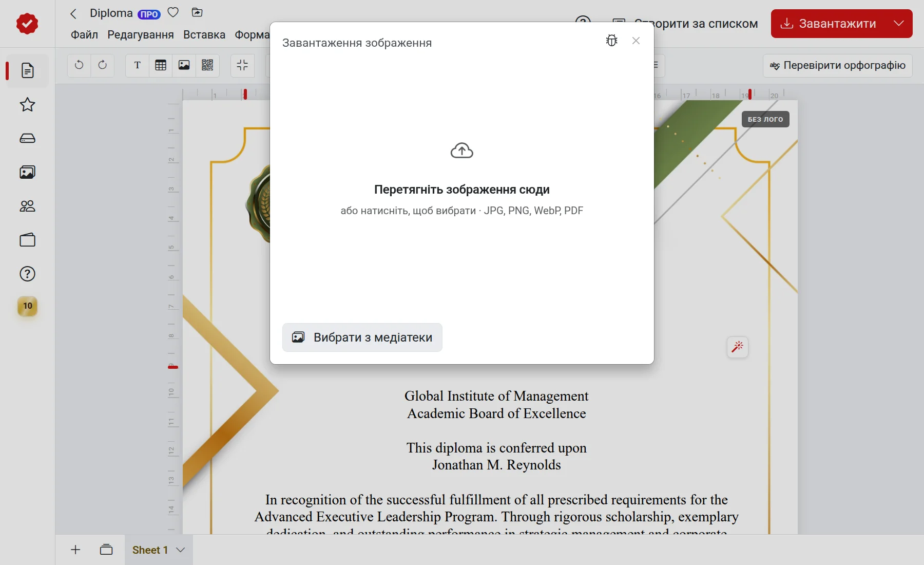Click the upload drop zone area
Image resolution: width=924 pixels, height=565 pixels.
pyautogui.click(x=462, y=180)
